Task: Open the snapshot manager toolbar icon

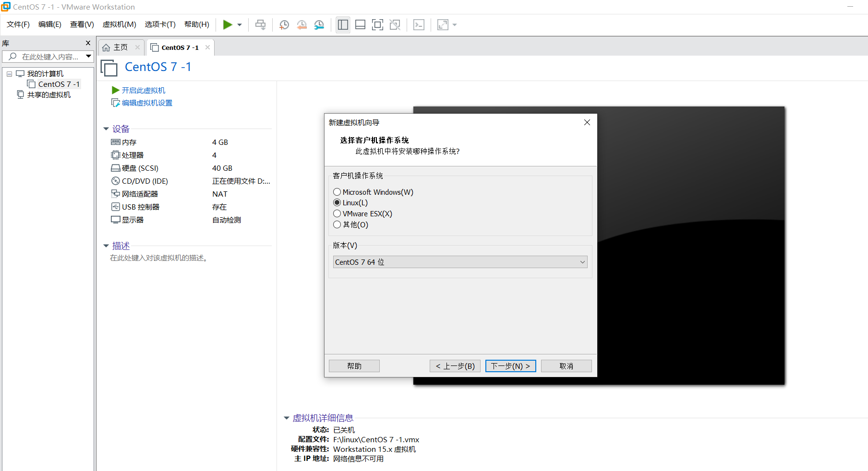Action: click(x=319, y=24)
